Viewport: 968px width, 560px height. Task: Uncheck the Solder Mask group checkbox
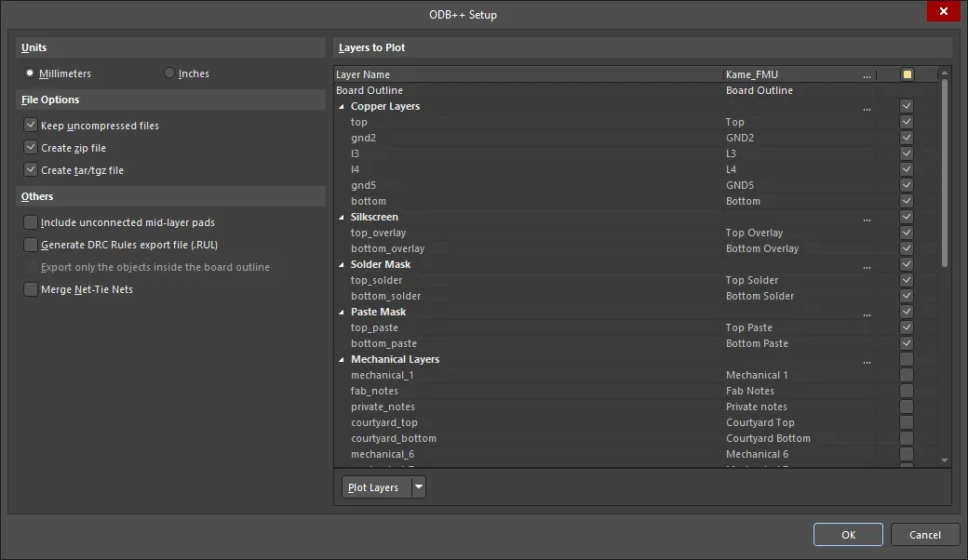pyautogui.click(x=907, y=264)
